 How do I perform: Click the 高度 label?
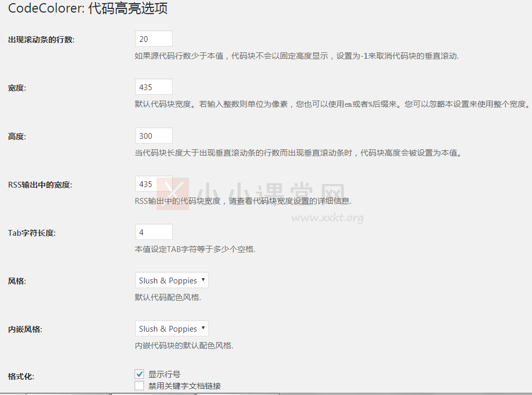pyautogui.click(x=17, y=137)
